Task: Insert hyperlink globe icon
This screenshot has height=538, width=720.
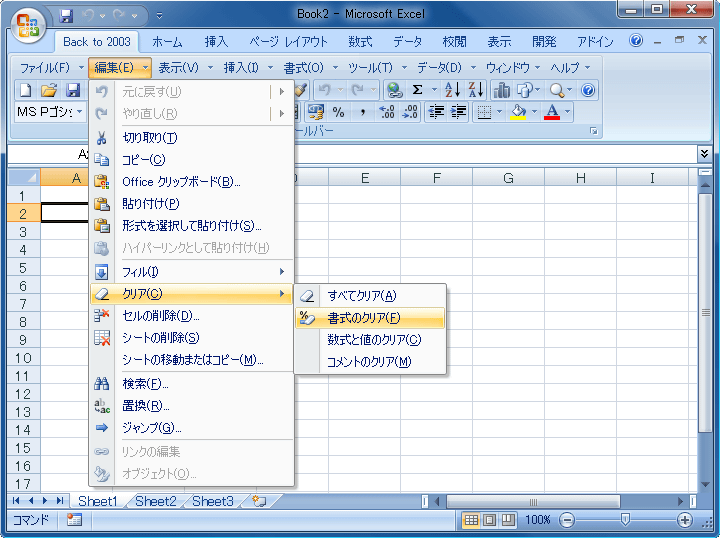Action: tap(394, 90)
